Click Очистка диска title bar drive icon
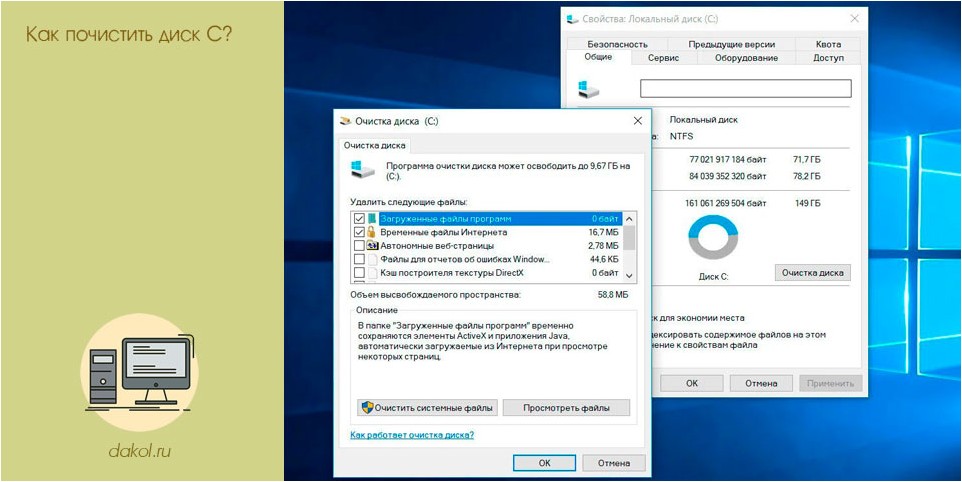 (x=346, y=121)
